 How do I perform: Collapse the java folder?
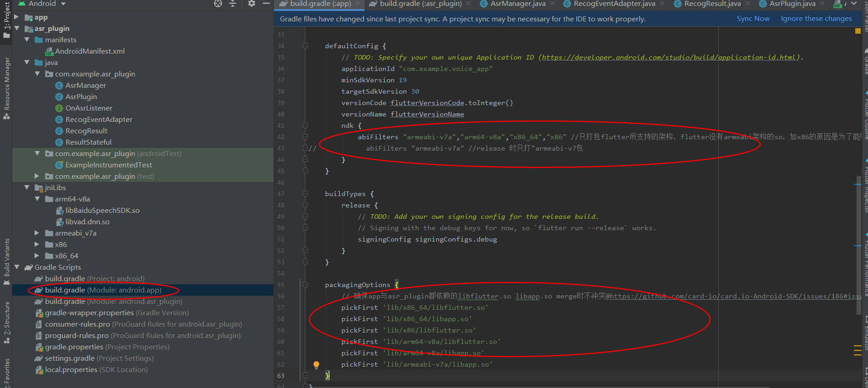click(x=27, y=62)
